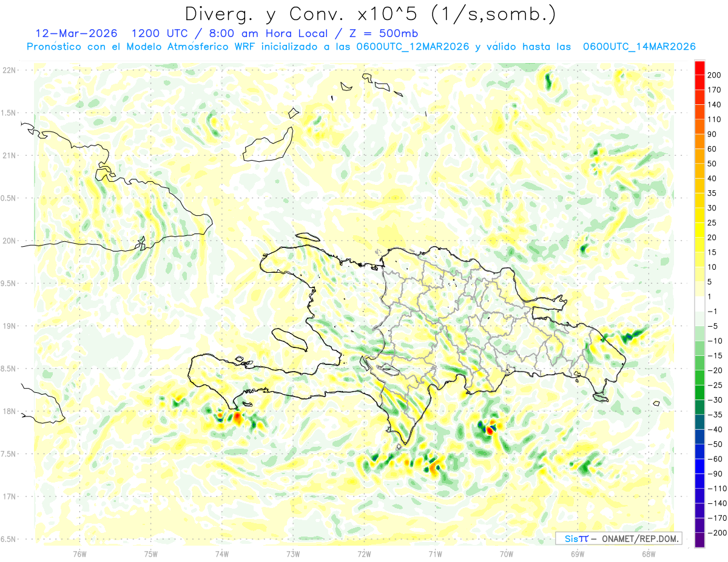Select the '35' color scale value
Image resolution: width=728 pixels, height=562 pixels.
pyautogui.click(x=713, y=193)
